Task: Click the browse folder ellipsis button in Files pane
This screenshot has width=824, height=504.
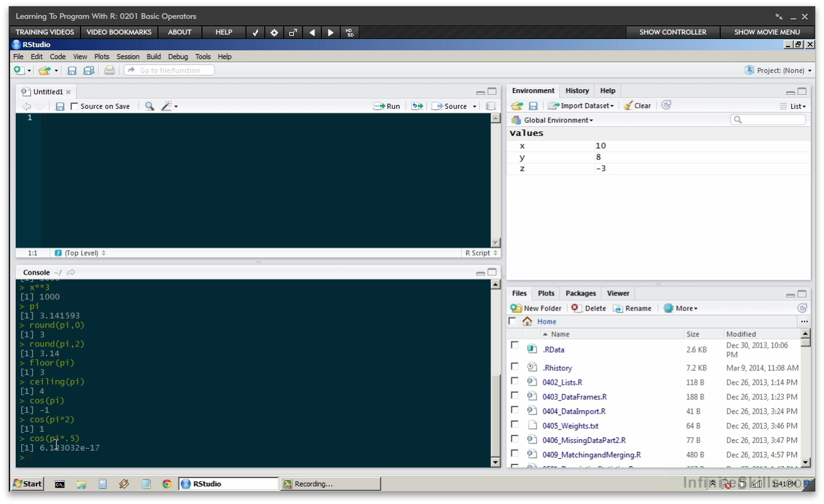Action: [x=805, y=321]
